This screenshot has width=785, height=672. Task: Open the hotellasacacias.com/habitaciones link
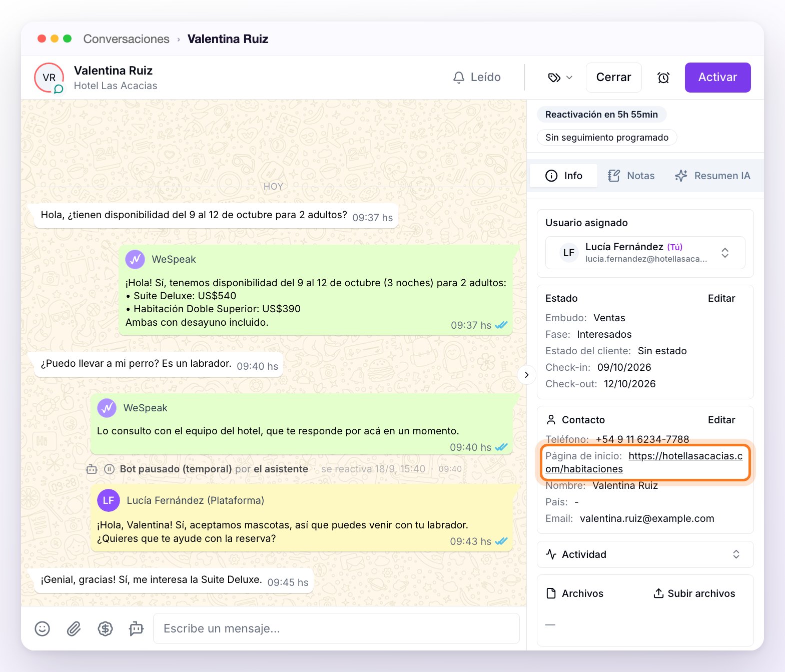click(644, 462)
